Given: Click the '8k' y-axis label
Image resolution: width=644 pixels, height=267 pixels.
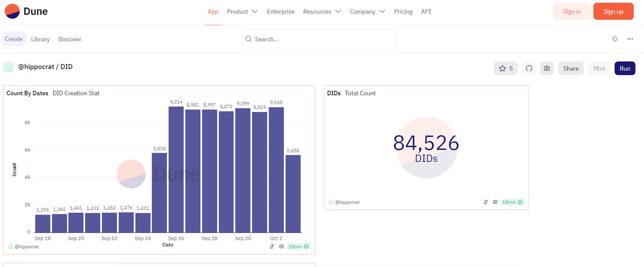Looking at the screenshot, I should (x=27, y=122).
